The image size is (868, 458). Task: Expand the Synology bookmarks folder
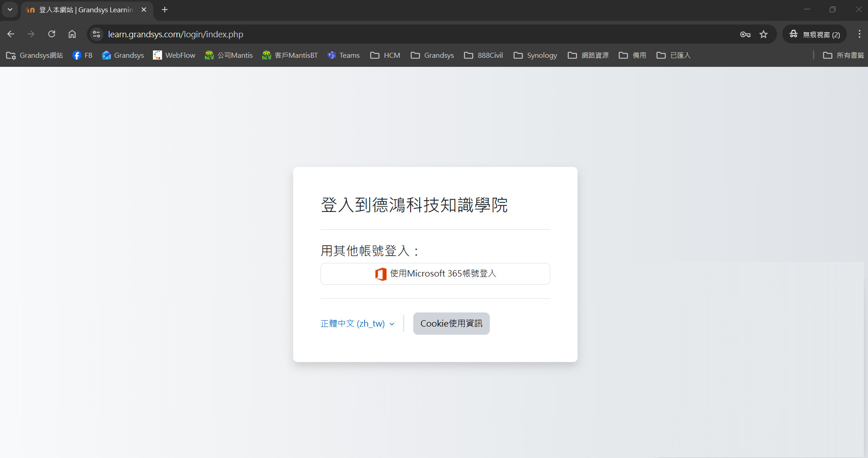pyautogui.click(x=535, y=55)
